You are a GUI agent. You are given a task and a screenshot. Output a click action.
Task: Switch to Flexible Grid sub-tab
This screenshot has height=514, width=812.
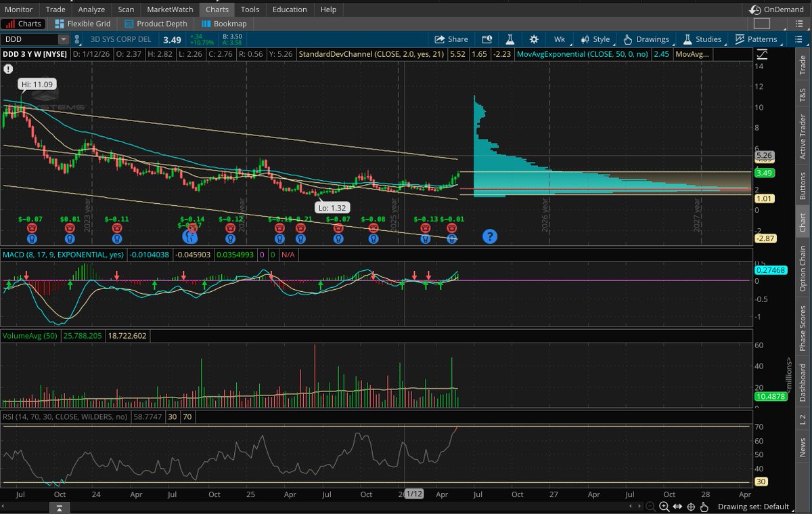click(x=83, y=24)
